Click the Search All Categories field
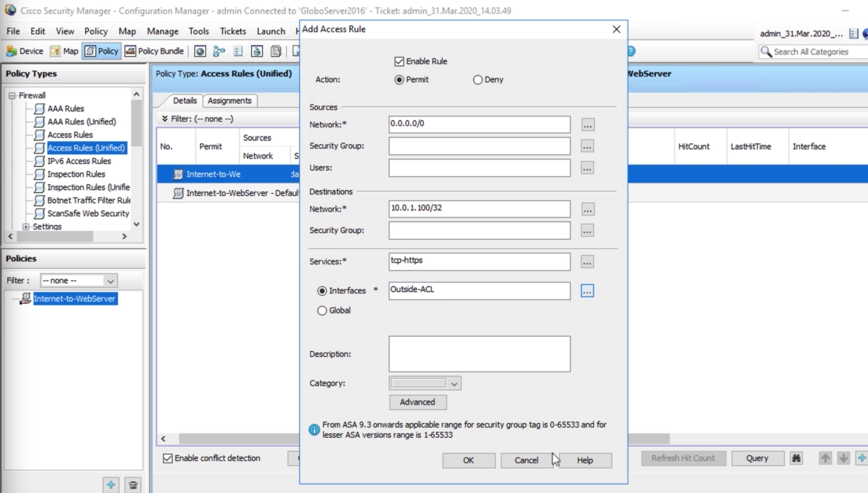This screenshot has width=868, height=493. 814,52
